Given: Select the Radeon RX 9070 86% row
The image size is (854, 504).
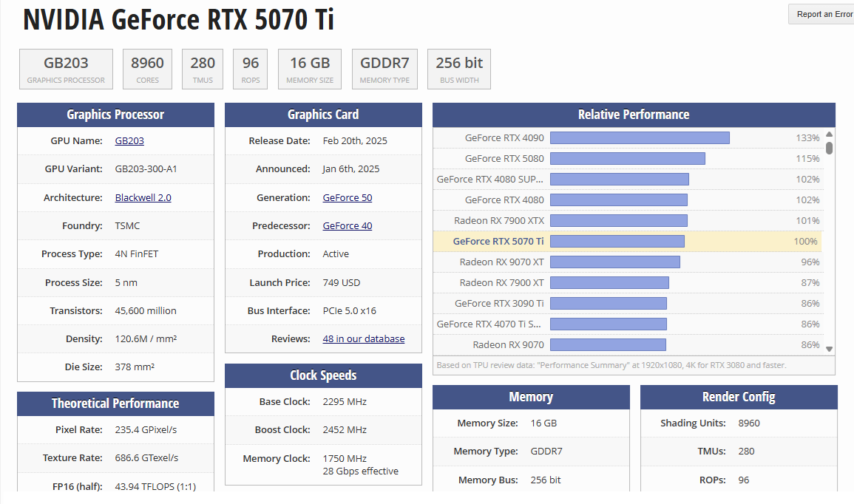Looking at the screenshot, I should click(x=628, y=344).
